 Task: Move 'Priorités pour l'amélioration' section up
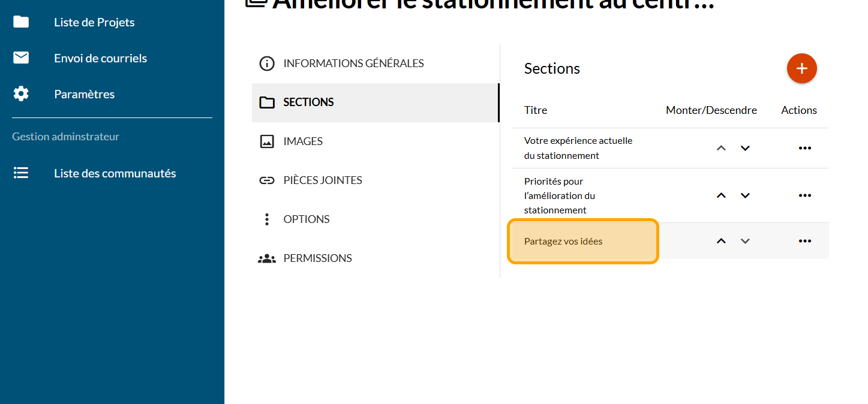point(721,195)
